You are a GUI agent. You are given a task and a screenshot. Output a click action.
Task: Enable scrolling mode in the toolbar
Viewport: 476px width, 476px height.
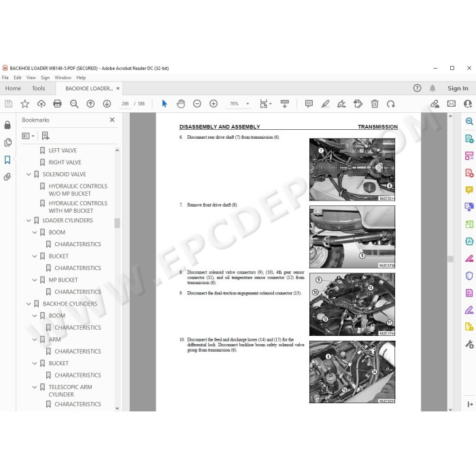(x=285, y=104)
